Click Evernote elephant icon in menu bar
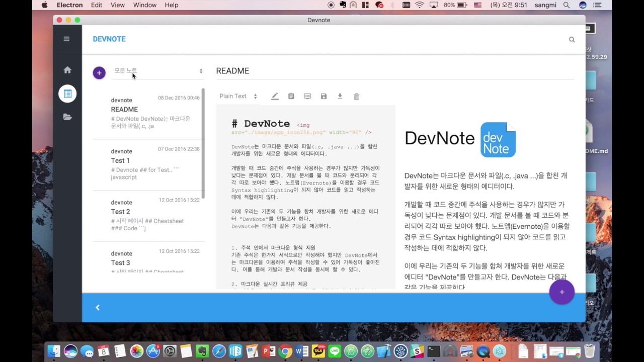Screen dimensions: 644x362 point(343,5)
